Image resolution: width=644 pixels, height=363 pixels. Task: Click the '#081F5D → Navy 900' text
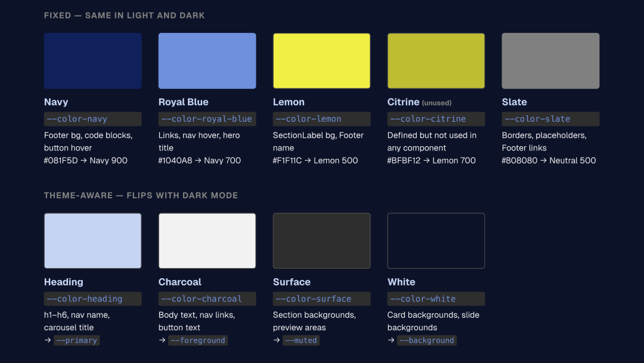86,161
